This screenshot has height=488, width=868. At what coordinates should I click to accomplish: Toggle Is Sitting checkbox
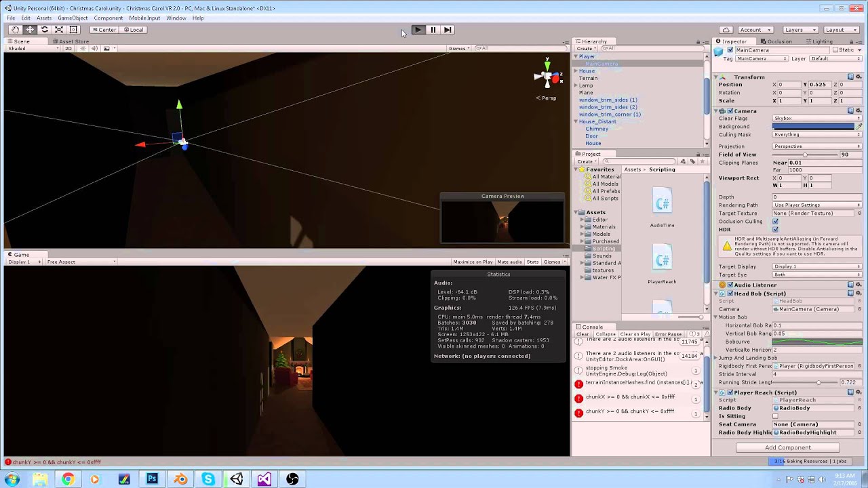point(776,416)
